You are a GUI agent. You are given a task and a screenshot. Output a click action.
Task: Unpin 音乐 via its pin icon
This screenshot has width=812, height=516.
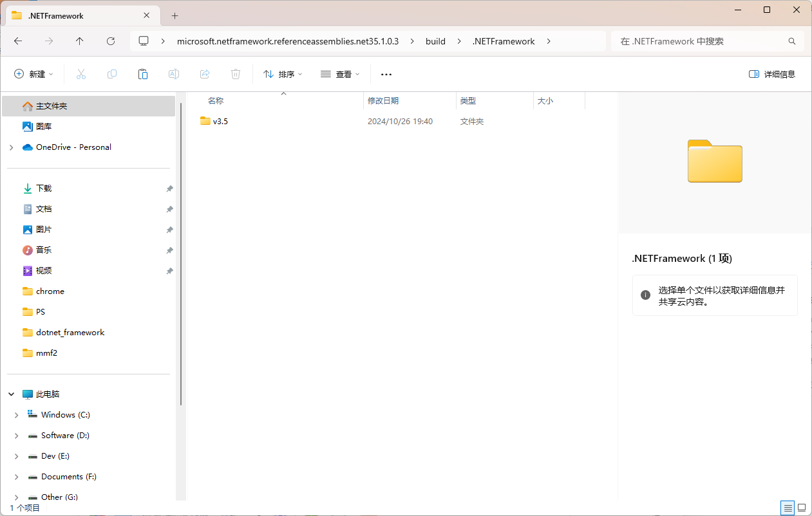(x=169, y=251)
